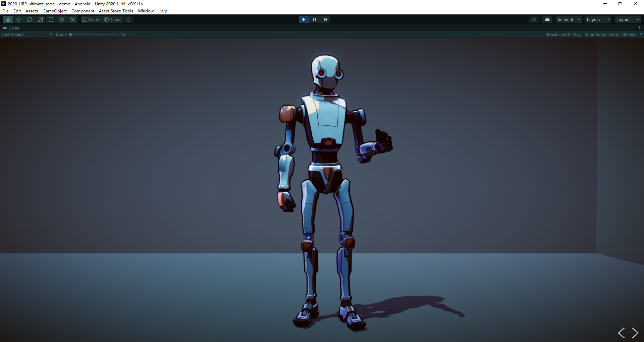Select the Scale tool
Screen dimensions: 644x342
tap(40, 19)
